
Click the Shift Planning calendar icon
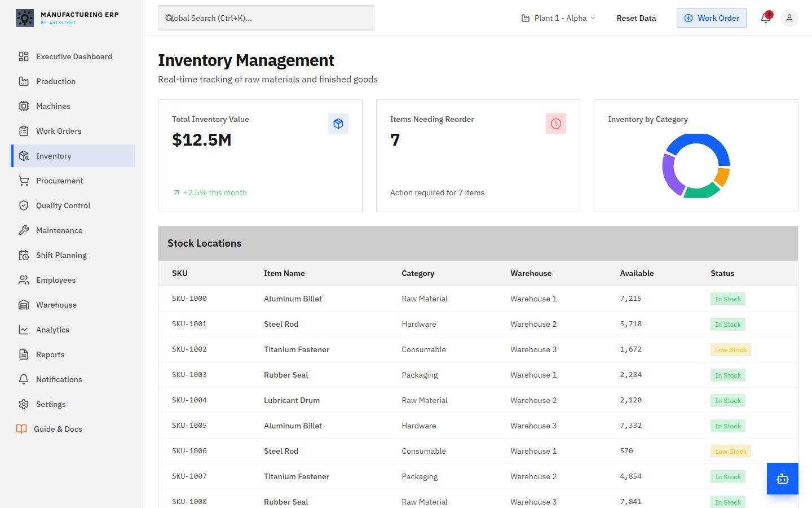coord(24,255)
